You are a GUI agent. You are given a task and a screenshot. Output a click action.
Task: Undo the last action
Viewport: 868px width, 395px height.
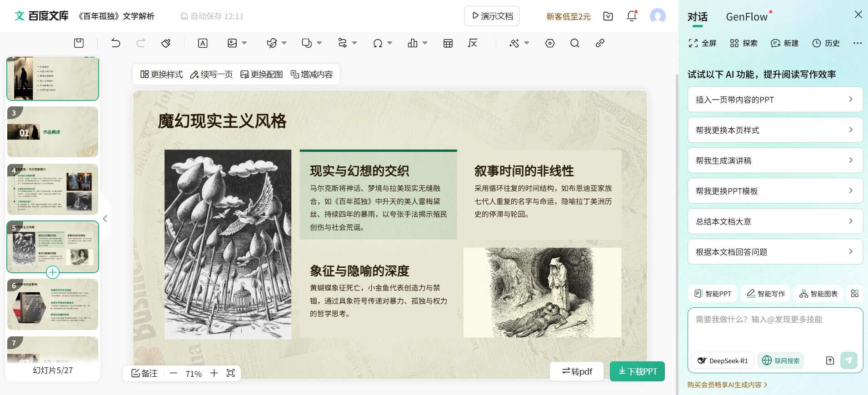[115, 43]
